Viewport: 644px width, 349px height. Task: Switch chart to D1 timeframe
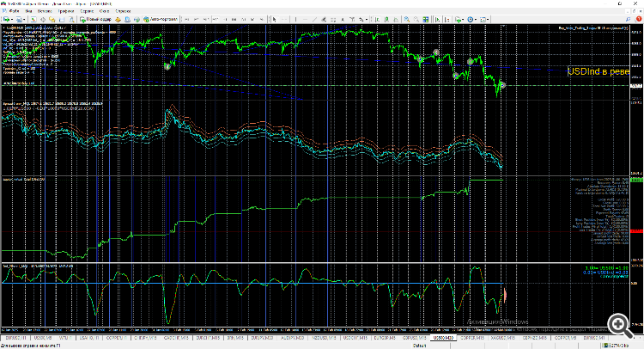[x=244, y=19]
